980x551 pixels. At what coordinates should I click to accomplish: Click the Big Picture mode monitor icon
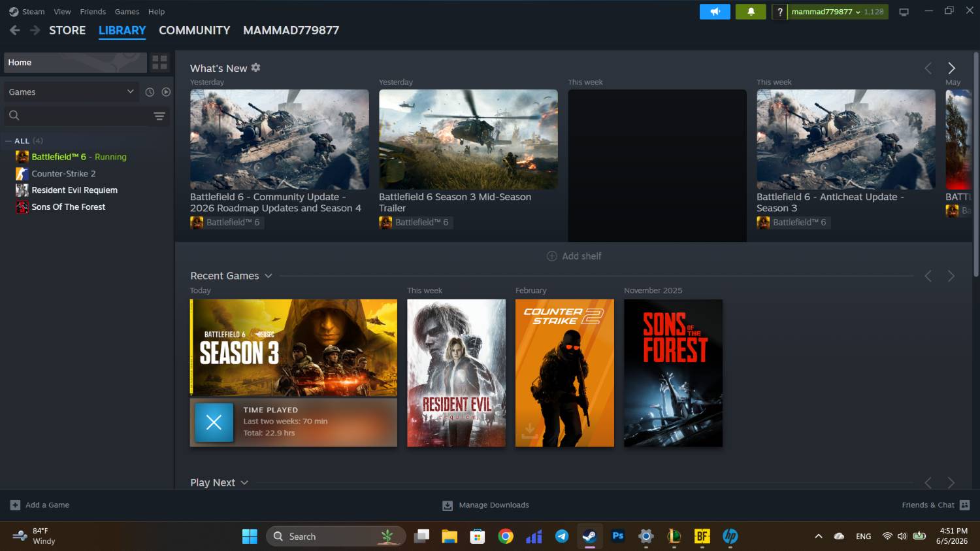click(904, 12)
